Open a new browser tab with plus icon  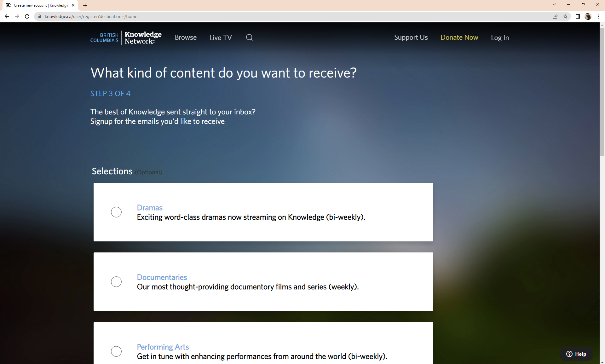pyautogui.click(x=85, y=5)
